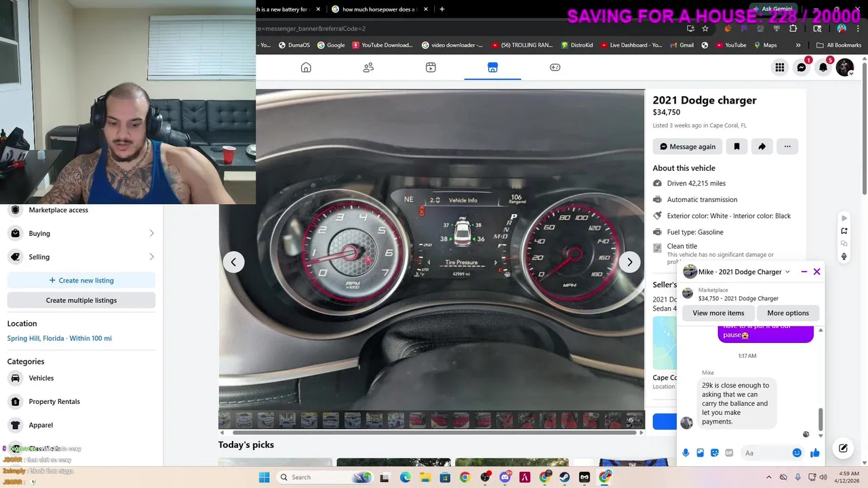
Task: Click the chat conversation scrollbar
Action: [x=821, y=419]
